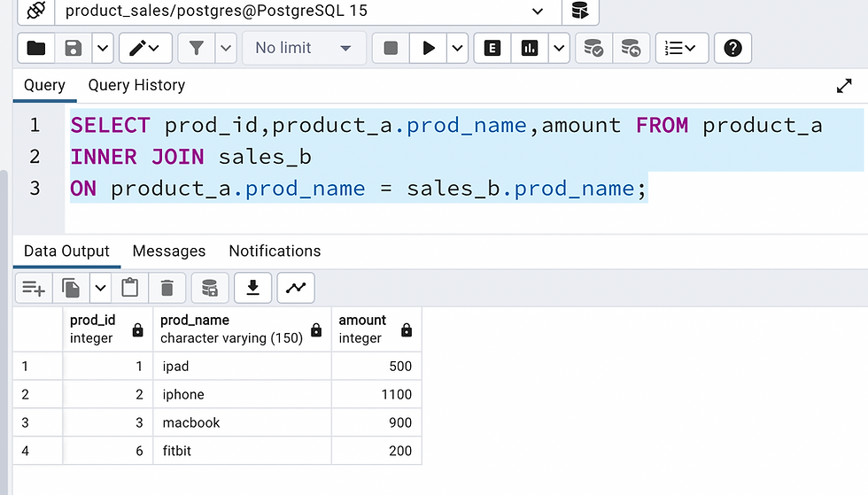
Task: Click the lock icon in amount header
Action: [407, 330]
